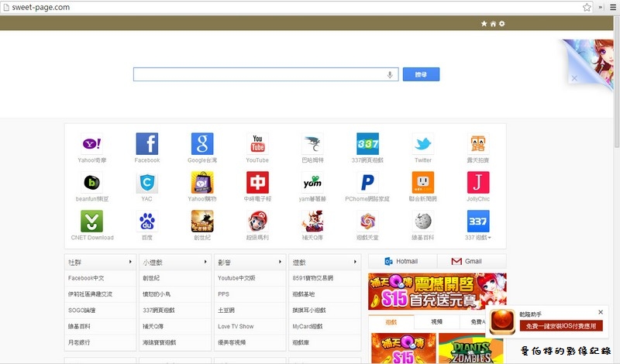This screenshot has width=620, height=364.
Task: Open the Plants vs Zombies thumbnail
Action: pyautogui.click(x=470, y=349)
